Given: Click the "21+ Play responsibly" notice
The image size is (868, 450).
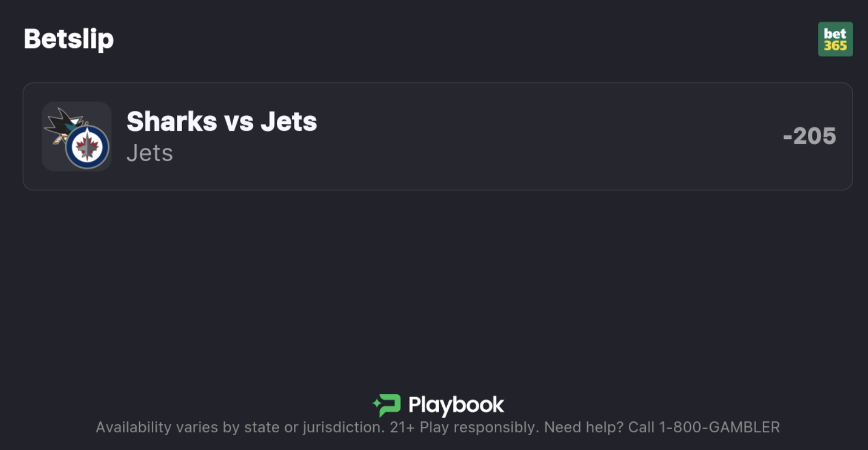Looking at the screenshot, I should click(463, 427).
